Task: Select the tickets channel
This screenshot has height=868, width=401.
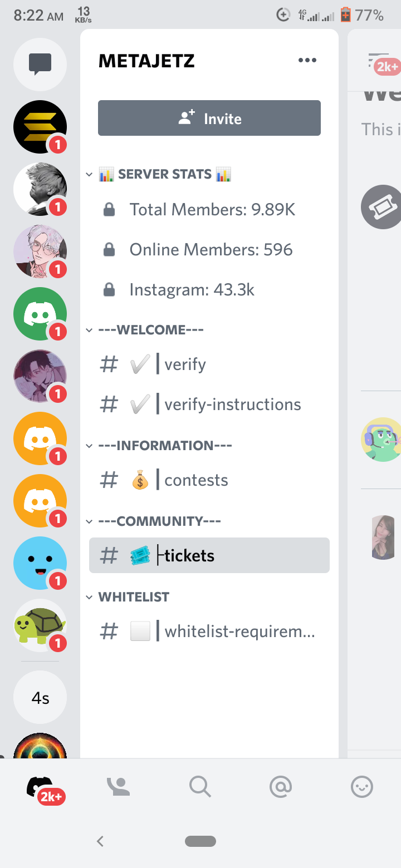Action: pos(209,555)
